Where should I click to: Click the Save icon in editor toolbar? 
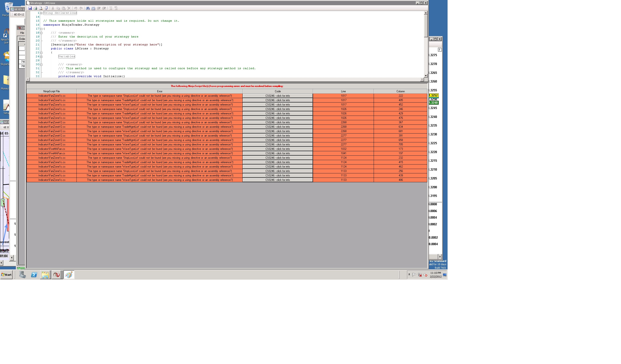tap(30, 8)
